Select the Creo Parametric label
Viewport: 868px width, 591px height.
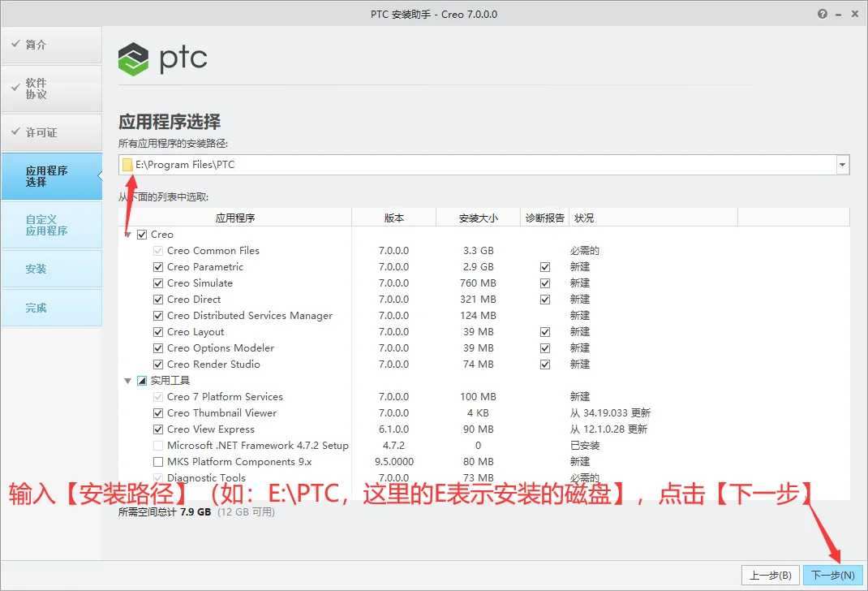[204, 267]
